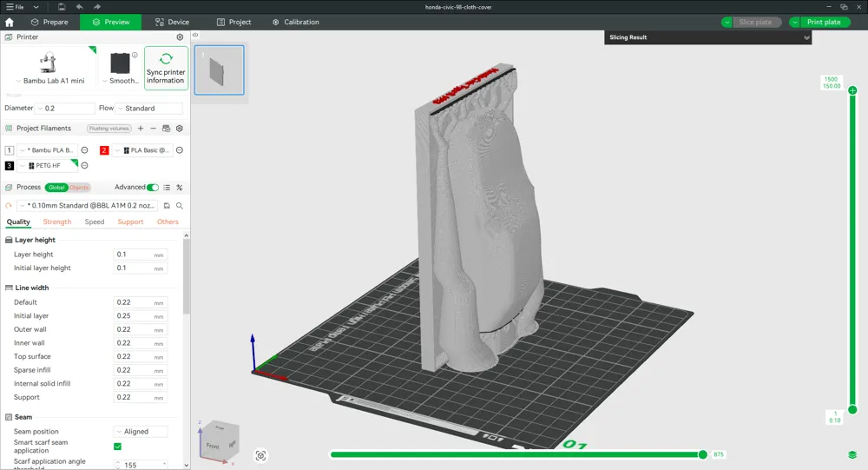Edit PLA Basic filament 2 settings
This screenshot has height=470, width=868.
(x=180, y=150)
